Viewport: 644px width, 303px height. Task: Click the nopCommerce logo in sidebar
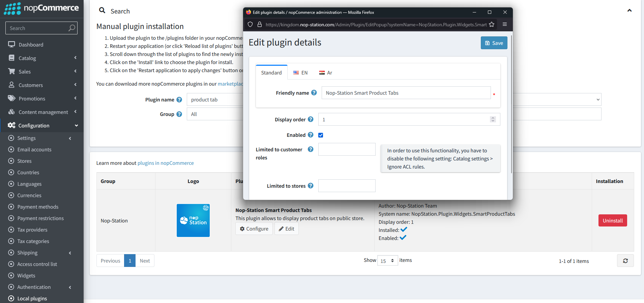41,8
